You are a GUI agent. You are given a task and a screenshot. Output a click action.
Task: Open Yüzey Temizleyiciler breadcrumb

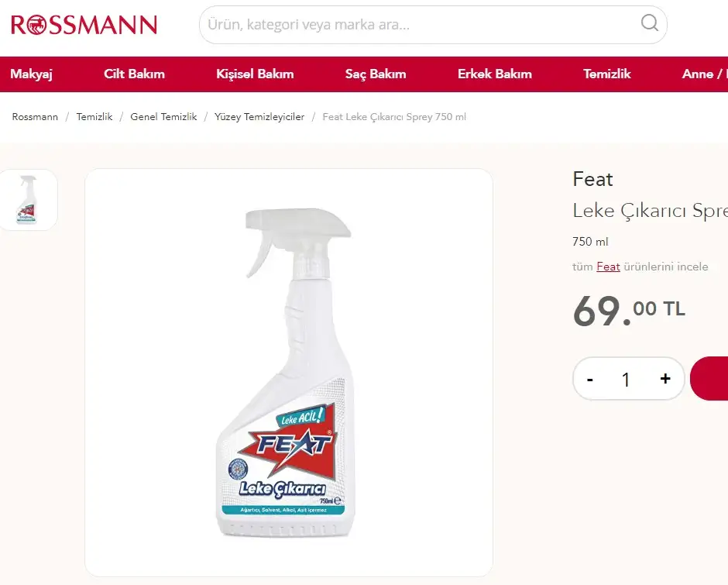[x=259, y=117]
